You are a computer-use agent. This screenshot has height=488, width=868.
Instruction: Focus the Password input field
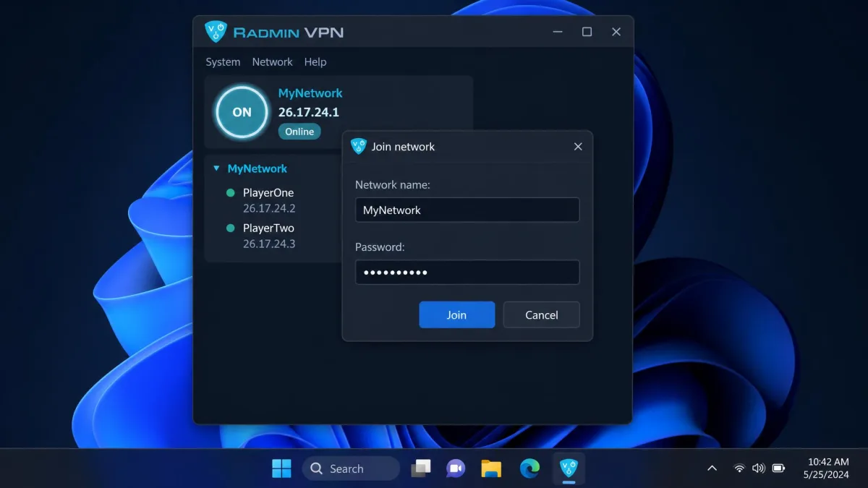pos(467,273)
